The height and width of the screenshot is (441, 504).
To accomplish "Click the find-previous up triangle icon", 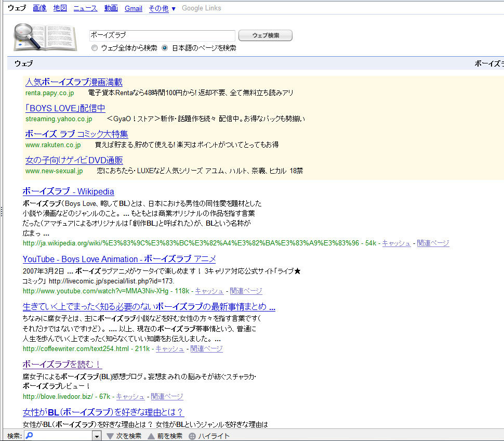I will point(151,436).
